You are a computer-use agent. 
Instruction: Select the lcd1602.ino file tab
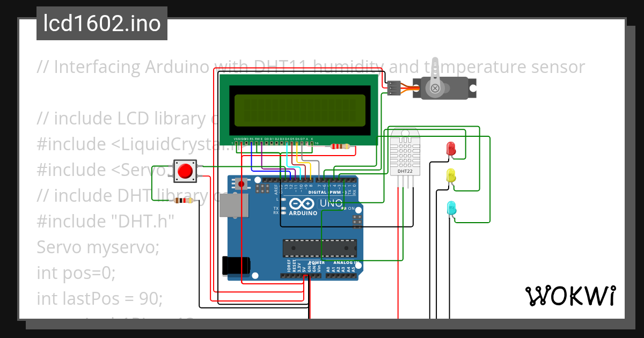click(x=101, y=23)
